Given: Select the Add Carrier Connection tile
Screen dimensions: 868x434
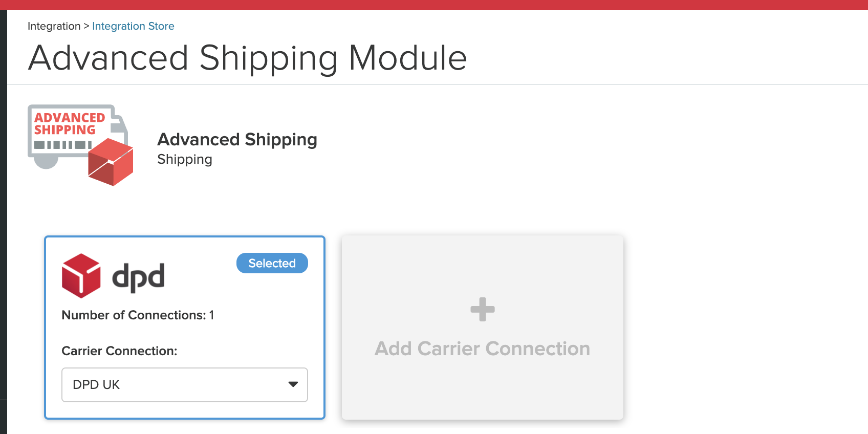Looking at the screenshot, I should click(483, 328).
